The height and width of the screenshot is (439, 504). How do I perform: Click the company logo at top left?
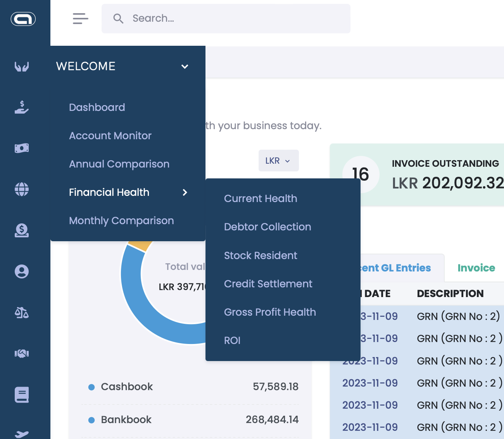click(x=23, y=19)
